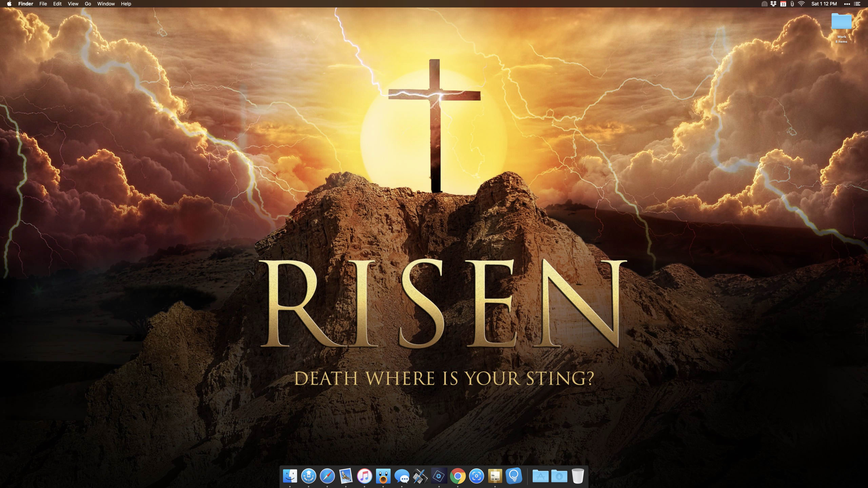This screenshot has width=868, height=488.
Task: Launch Photoshop Elements dark icon
Action: (439, 476)
